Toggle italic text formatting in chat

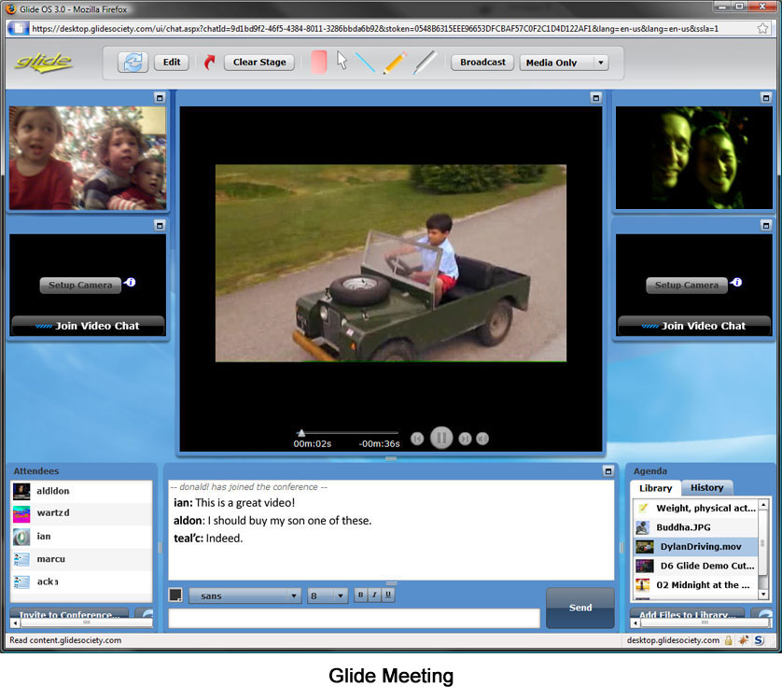click(x=374, y=595)
